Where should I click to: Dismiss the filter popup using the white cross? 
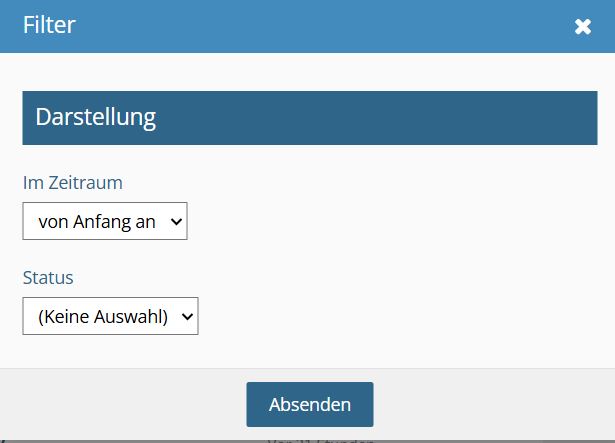pyautogui.click(x=583, y=26)
